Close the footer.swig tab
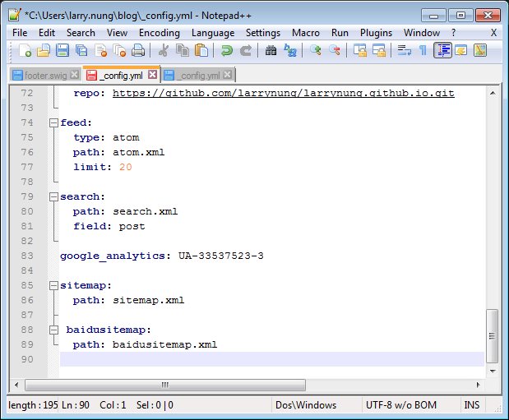 pos(75,75)
